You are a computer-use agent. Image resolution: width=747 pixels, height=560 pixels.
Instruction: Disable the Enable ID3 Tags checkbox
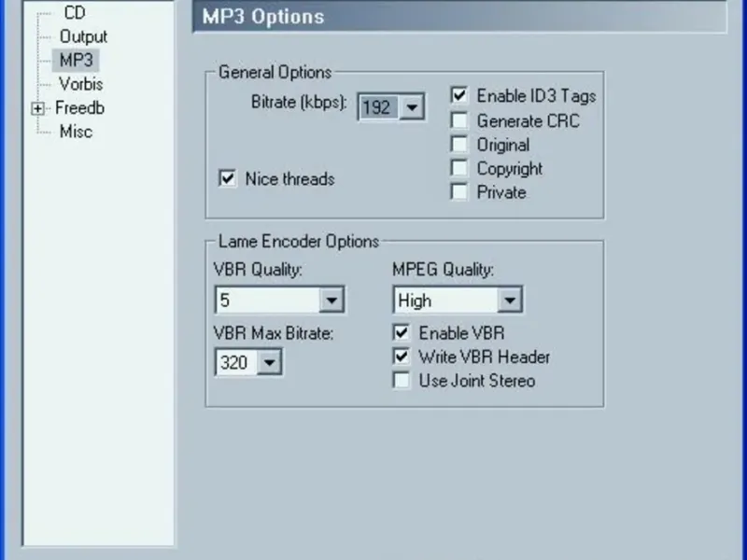(x=459, y=95)
